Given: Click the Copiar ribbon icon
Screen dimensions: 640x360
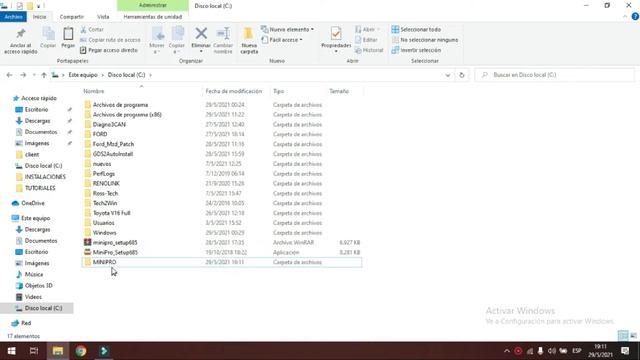Looking at the screenshot, I should 48,33.
